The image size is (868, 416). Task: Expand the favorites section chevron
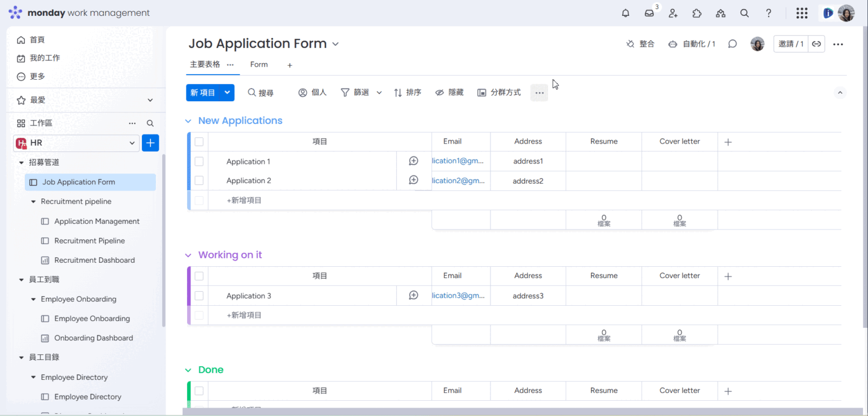[x=150, y=100]
